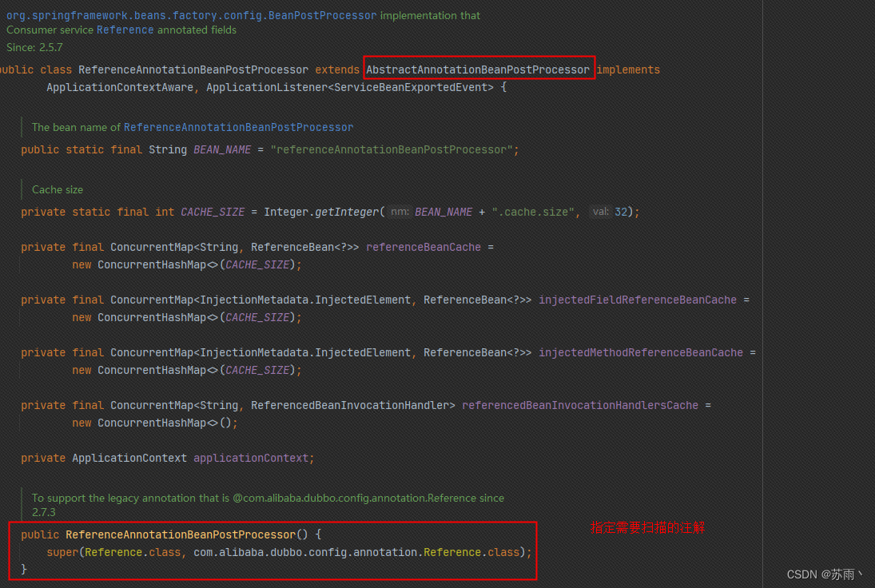Click com.alibaba.dubbo.config.annotation.Reference.class argument
Screen dimensions: 875x588
click(356, 553)
